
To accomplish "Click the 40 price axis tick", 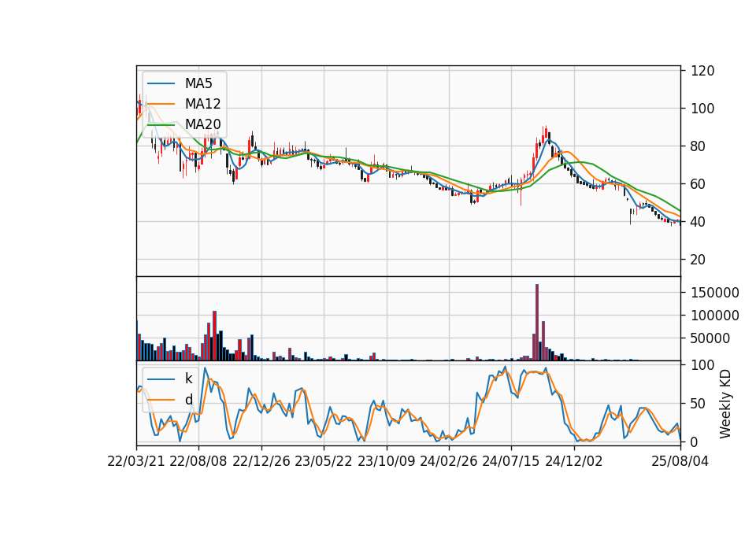I will 699,222.
